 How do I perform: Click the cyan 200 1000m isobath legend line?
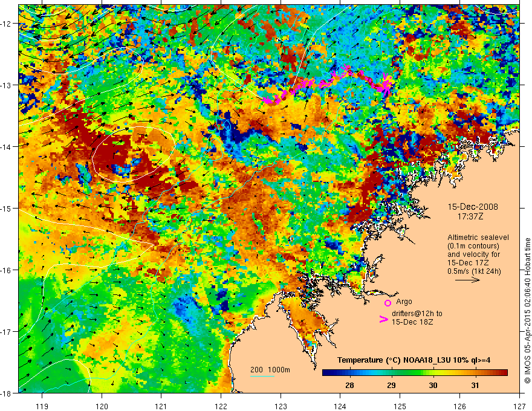tap(262, 376)
